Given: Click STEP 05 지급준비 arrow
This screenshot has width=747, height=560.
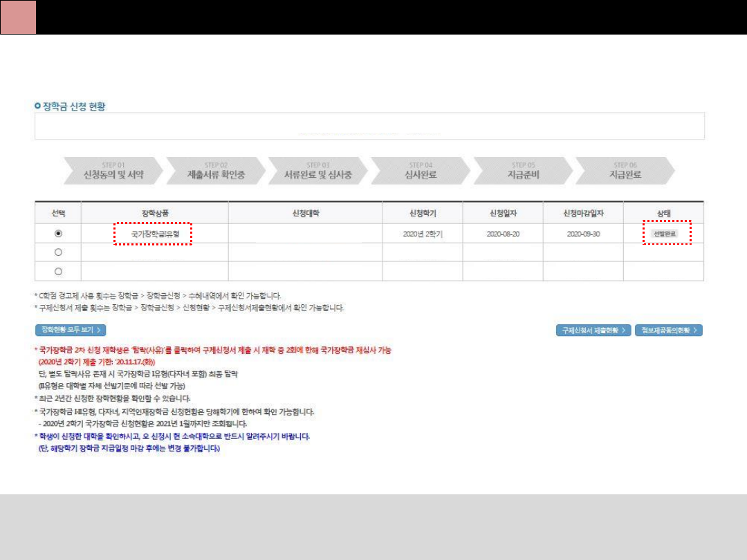Looking at the screenshot, I should pos(522,171).
